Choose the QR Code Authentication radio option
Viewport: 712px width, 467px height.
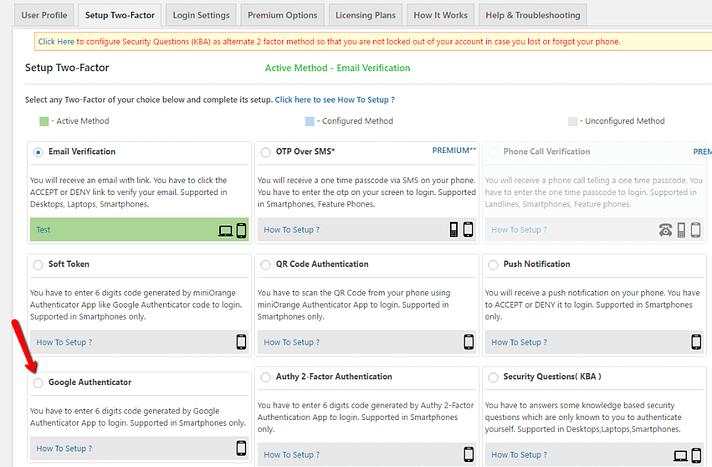click(x=265, y=265)
